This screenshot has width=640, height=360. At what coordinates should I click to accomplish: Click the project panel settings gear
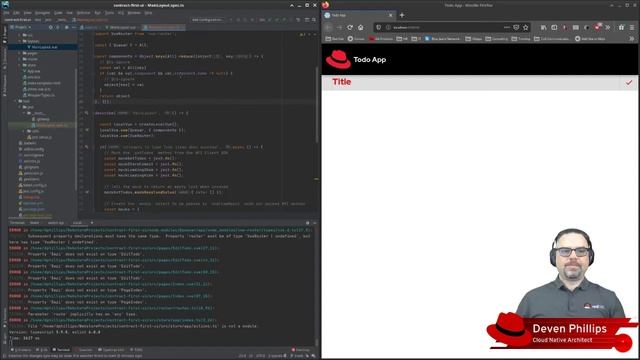coord(67,27)
